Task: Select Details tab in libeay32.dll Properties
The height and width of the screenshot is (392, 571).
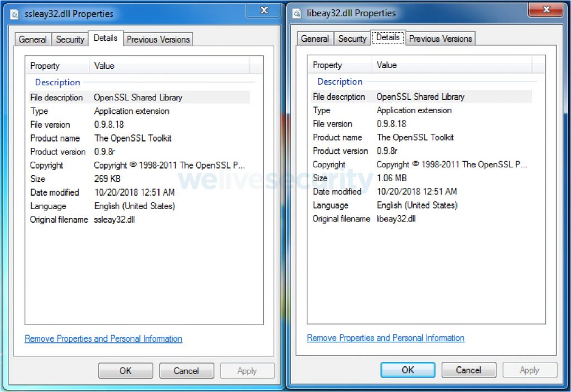Action: coord(388,37)
